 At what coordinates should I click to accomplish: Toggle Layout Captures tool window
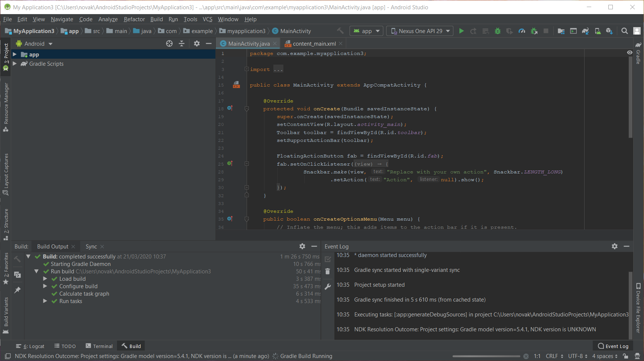click(6, 174)
